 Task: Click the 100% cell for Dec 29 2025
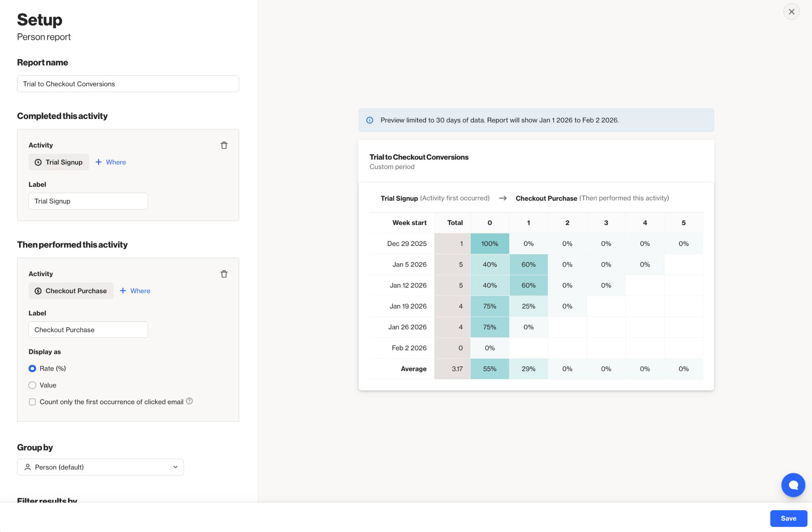pyautogui.click(x=490, y=244)
